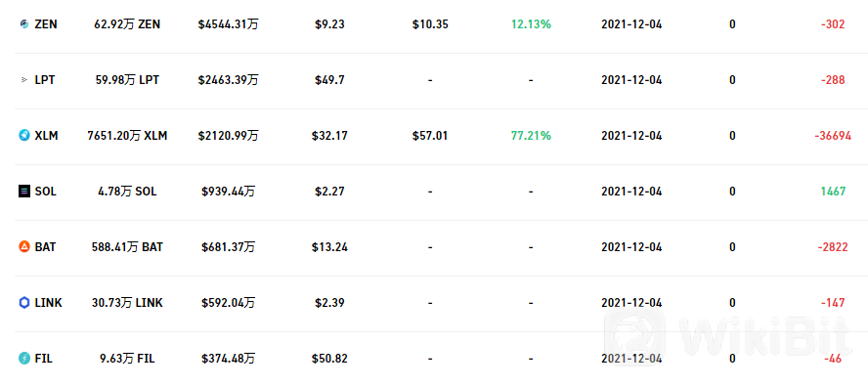Click the FIL coin icon
The width and height of the screenshot is (868, 387).
23,359
